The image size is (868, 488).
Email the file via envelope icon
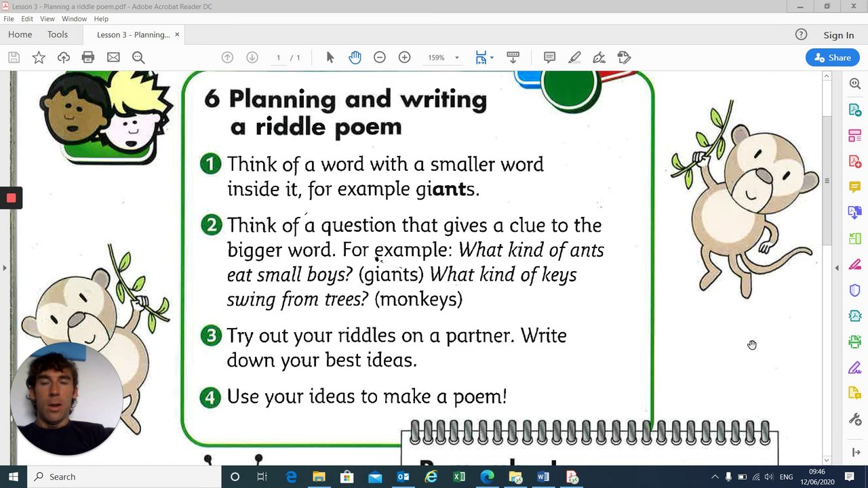coord(113,58)
